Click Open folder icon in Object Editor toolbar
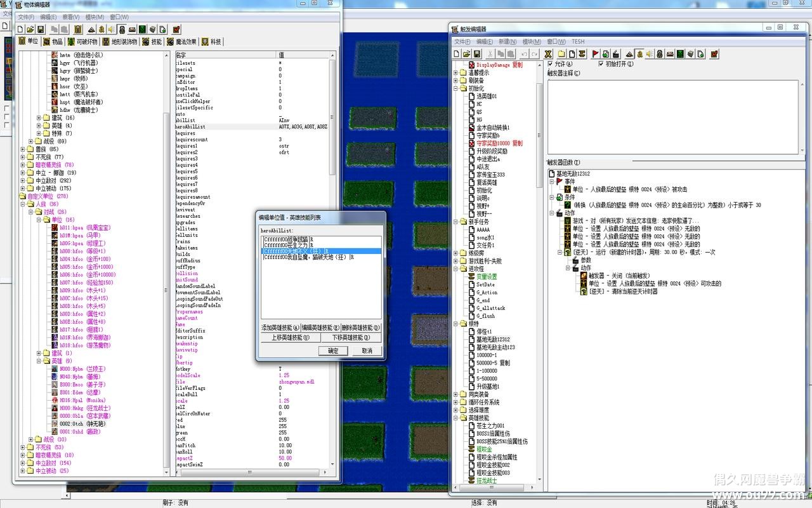 pyautogui.click(x=30, y=29)
